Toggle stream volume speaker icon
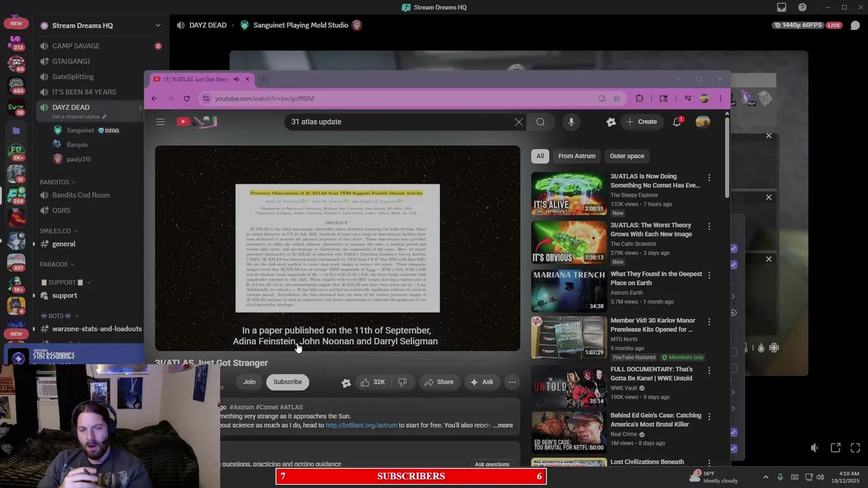This screenshot has height=488, width=868. 814,448
